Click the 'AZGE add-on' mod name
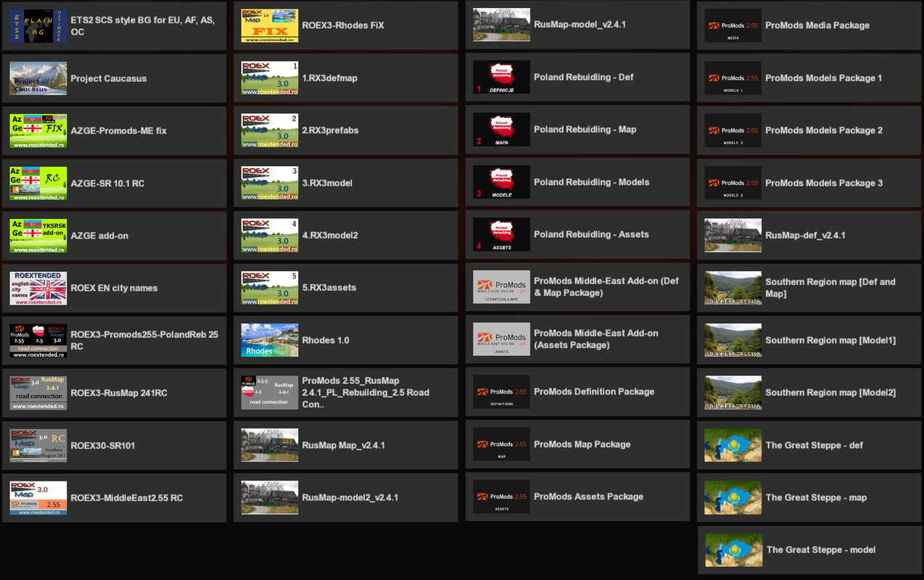924x580 pixels. point(99,236)
